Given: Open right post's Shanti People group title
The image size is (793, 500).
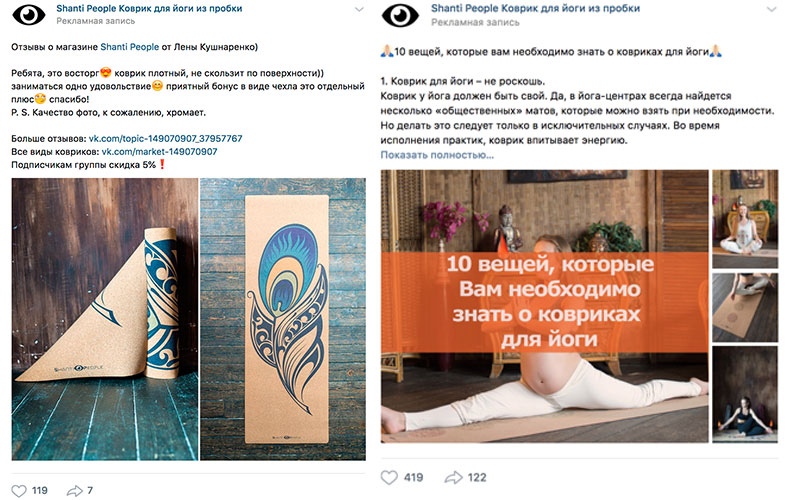Looking at the screenshot, I should pos(536,9).
